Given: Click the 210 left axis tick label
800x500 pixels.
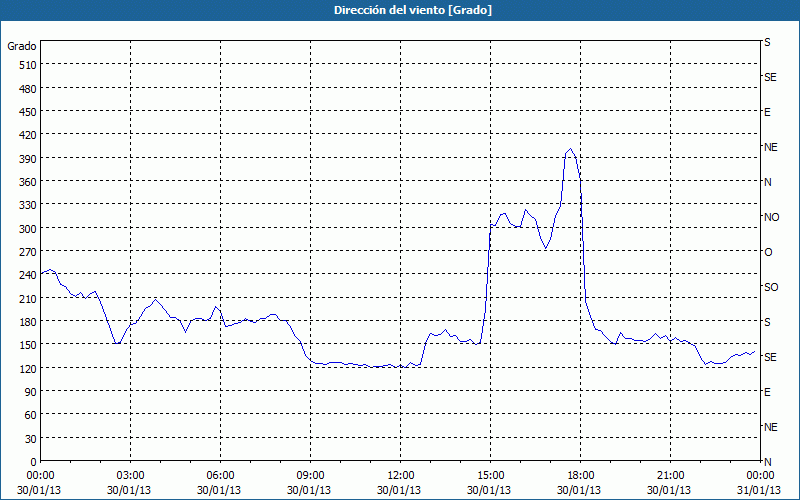Looking at the screenshot, I should (28, 298).
